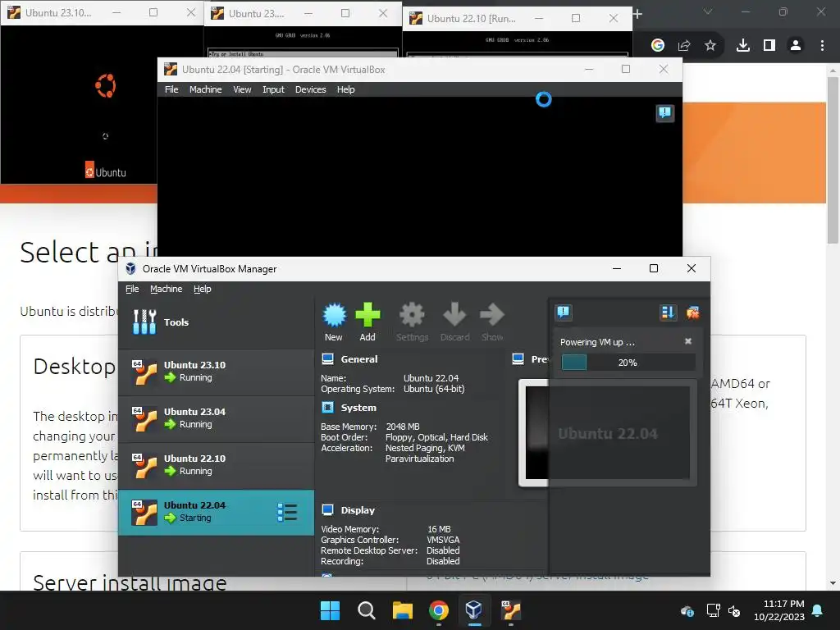This screenshot has height=630, width=840.
Task: Click the notification icon inside the Ubuntu 22.04 VM window
Action: 664,113
